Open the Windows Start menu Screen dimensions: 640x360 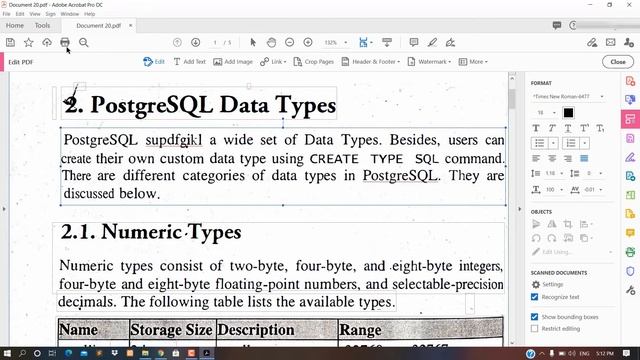click(7, 353)
